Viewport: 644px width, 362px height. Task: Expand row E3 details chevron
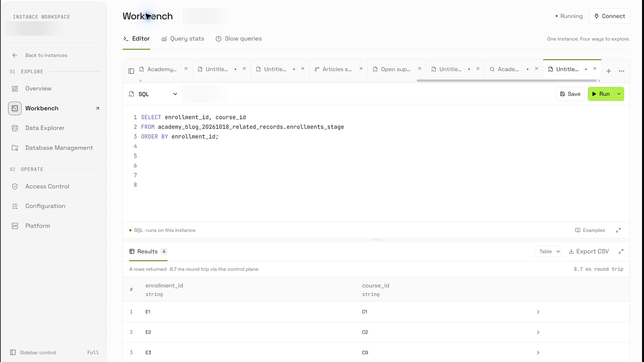point(538,353)
